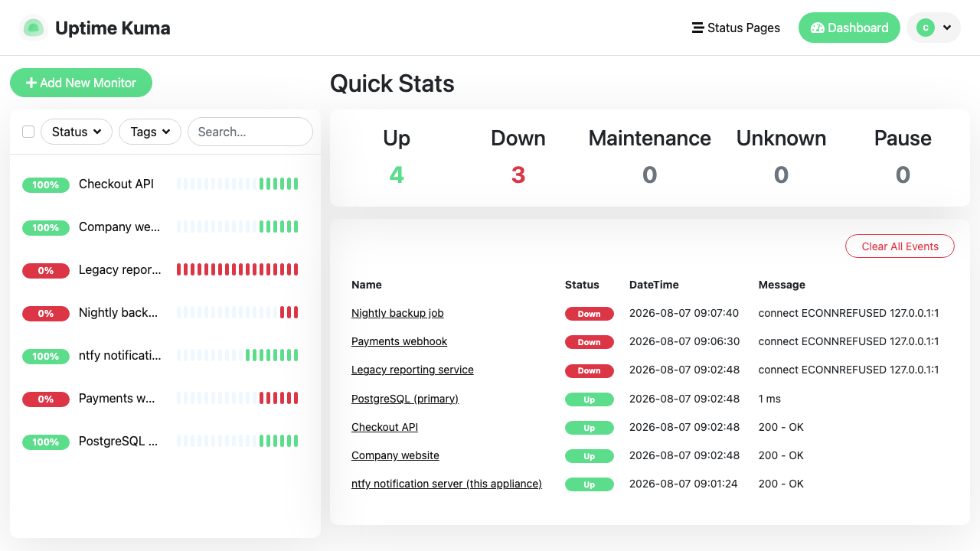The width and height of the screenshot is (980, 551).
Task: Go to Status Pages
Action: click(x=736, y=28)
